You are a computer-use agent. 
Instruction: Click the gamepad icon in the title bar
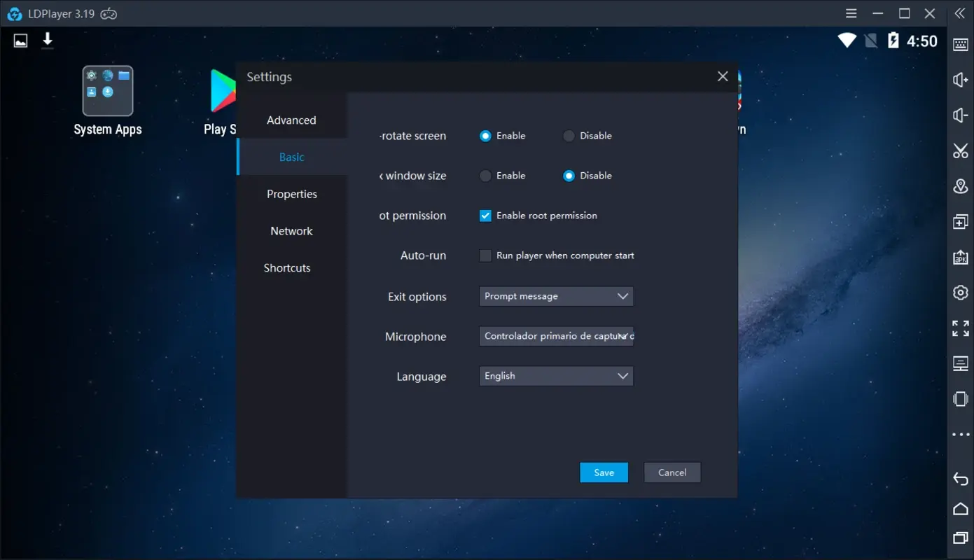coord(109,13)
